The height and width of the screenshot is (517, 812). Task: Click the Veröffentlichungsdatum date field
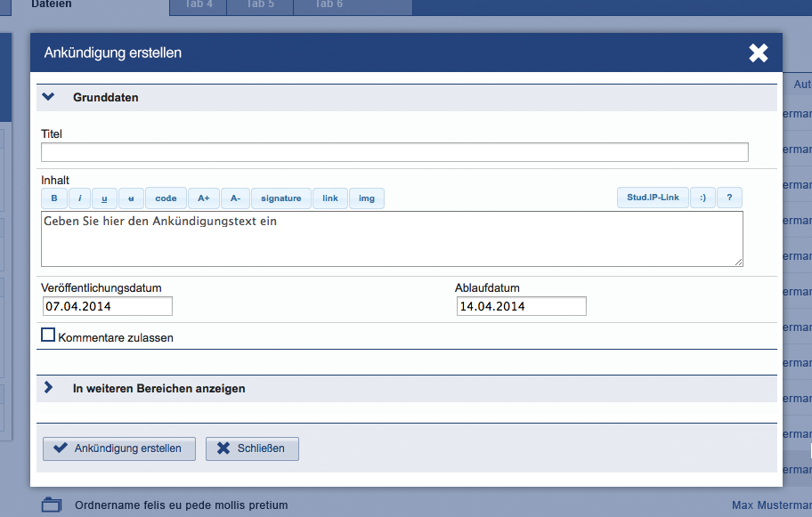click(x=107, y=306)
